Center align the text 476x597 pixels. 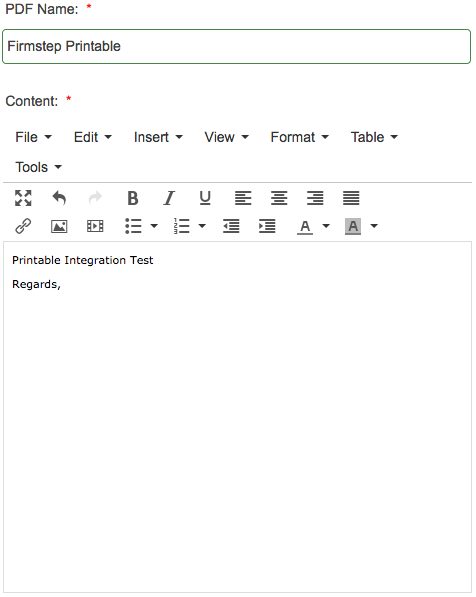[279, 198]
